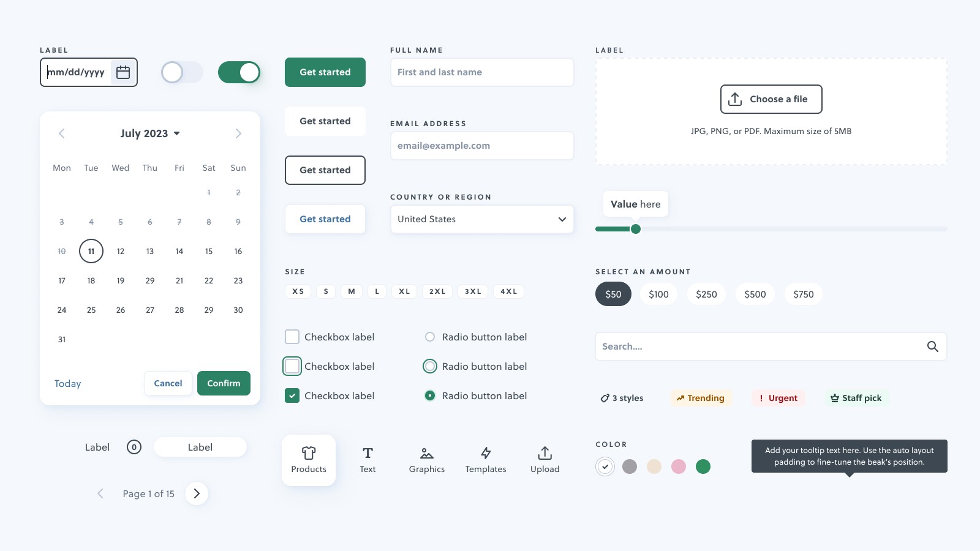Select the $50 amount

pyautogui.click(x=613, y=294)
